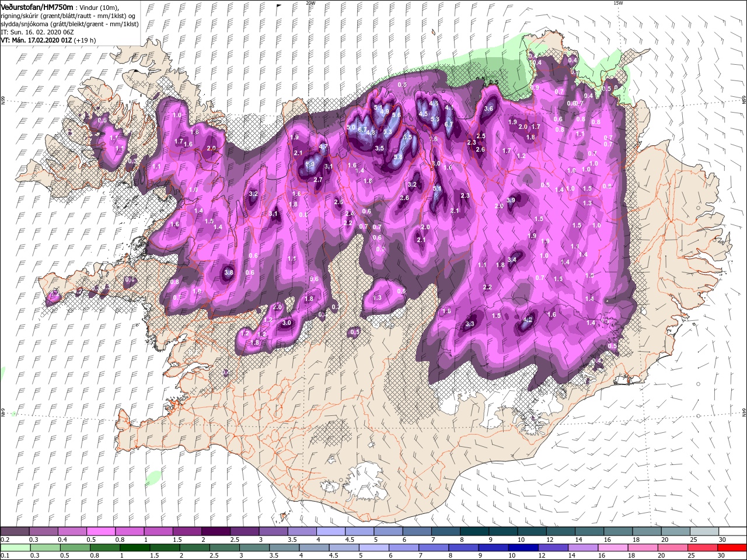This screenshot has width=747, height=560.
Task: Select the '5.8' snowfall value on the map
Action: pos(398,157)
